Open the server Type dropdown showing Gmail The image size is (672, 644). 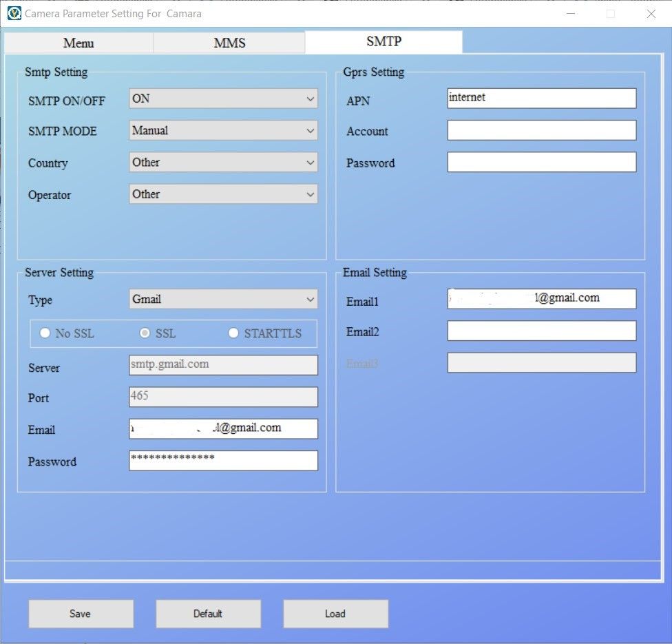tap(223, 299)
